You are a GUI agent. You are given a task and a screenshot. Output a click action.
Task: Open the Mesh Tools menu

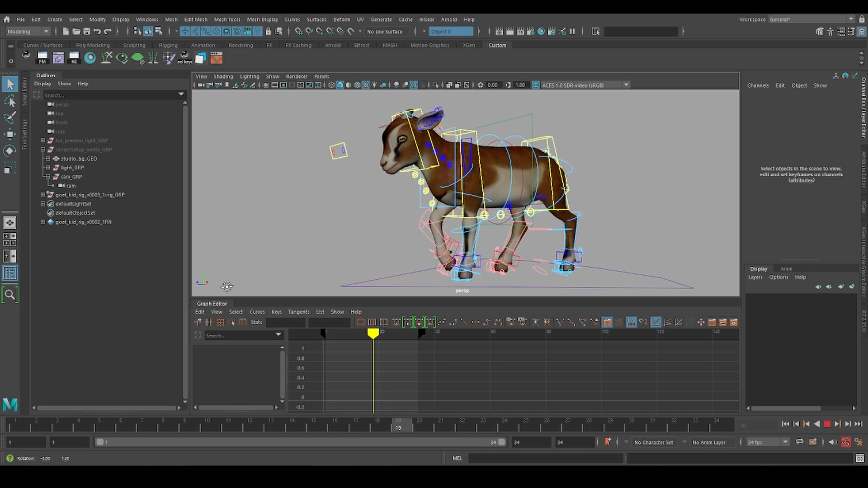point(227,19)
